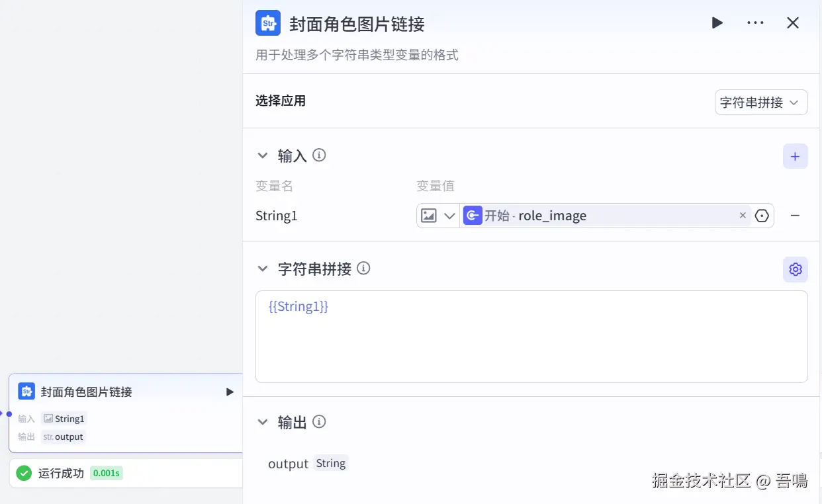This screenshot has height=504, width=822.
Task: Open the image variable type dropdown
Action: (x=438, y=216)
